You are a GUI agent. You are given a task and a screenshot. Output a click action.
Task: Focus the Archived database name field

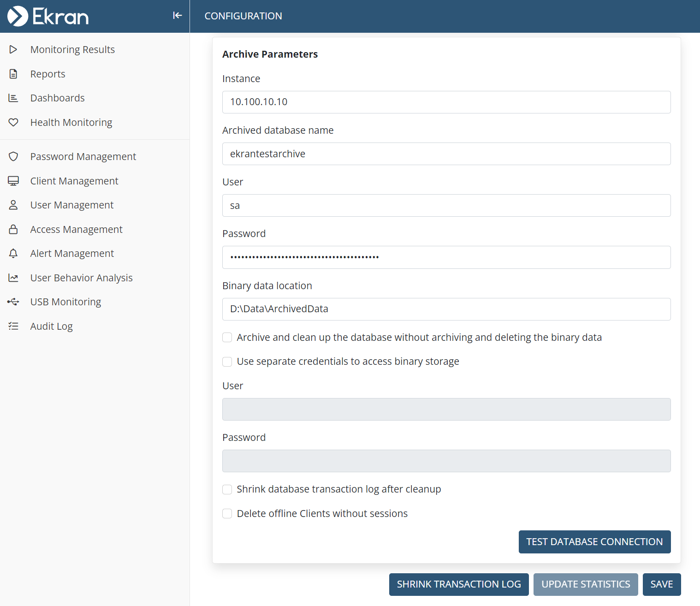click(x=446, y=154)
